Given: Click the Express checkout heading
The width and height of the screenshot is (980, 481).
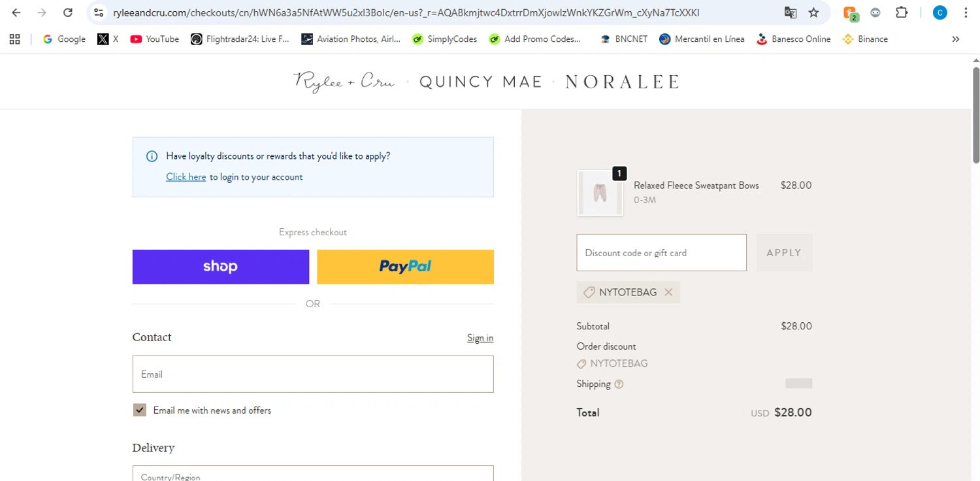Looking at the screenshot, I should click(x=313, y=232).
